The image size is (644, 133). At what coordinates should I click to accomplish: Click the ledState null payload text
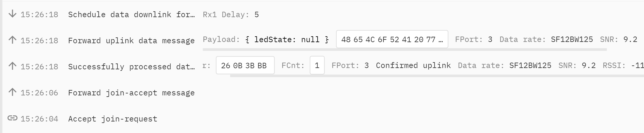(287, 40)
